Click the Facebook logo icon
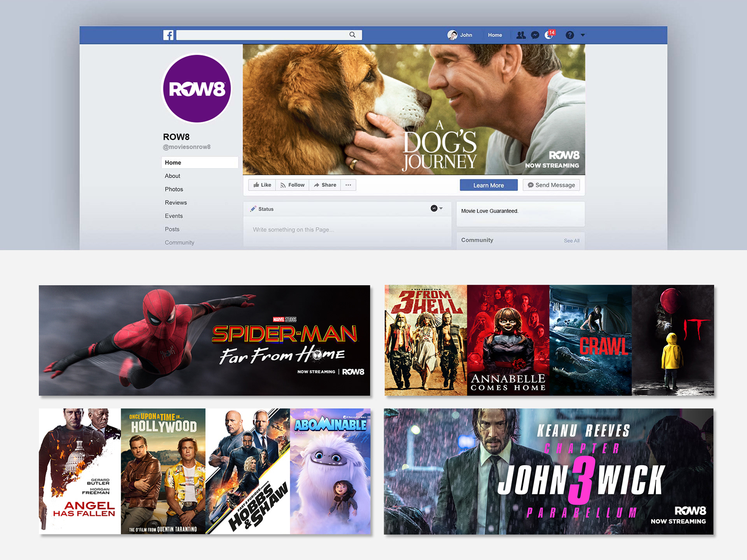This screenshot has width=747, height=560. 168,35
